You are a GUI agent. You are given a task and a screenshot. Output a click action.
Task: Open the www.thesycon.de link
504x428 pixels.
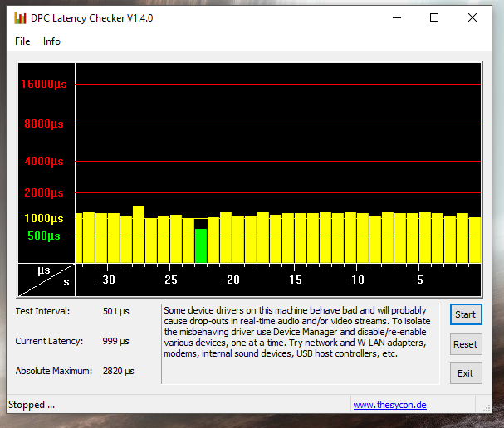point(389,405)
